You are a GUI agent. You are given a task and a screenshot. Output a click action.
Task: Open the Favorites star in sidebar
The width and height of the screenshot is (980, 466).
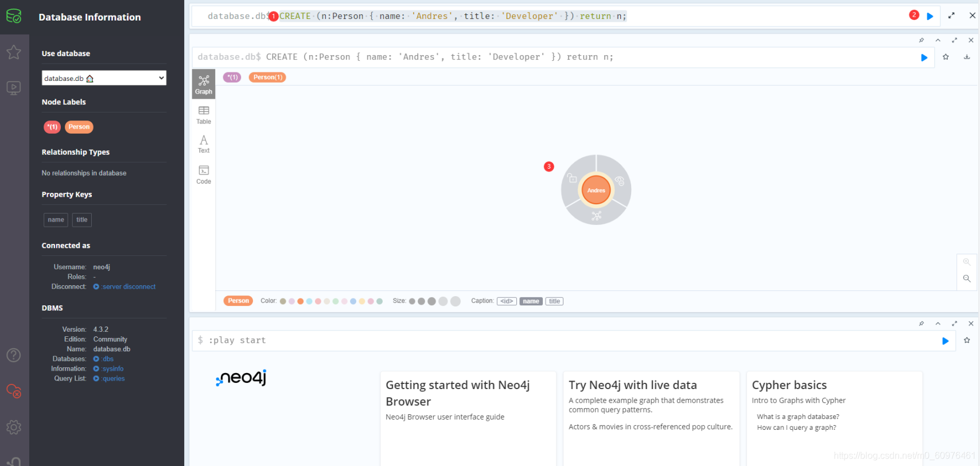[14, 52]
